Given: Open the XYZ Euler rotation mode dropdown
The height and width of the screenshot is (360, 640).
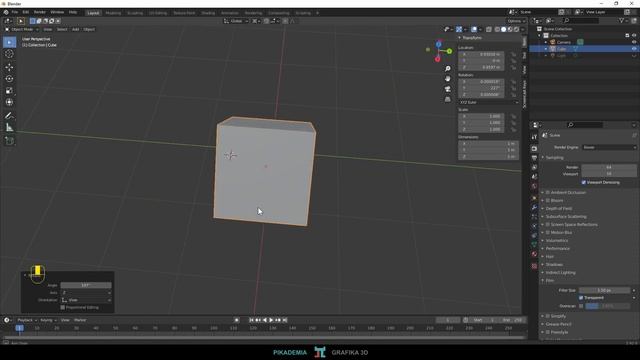Looking at the screenshot, I should (489, 102).
